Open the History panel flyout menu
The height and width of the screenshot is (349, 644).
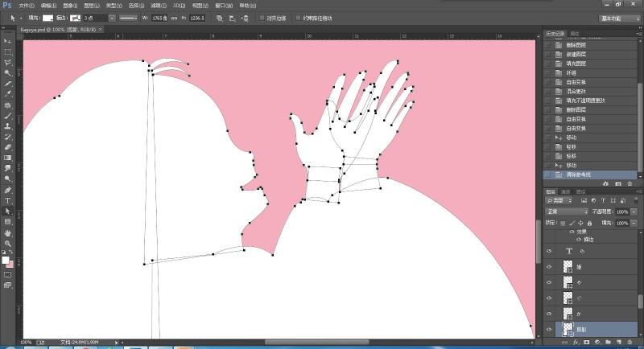click(x=638, y=34)
